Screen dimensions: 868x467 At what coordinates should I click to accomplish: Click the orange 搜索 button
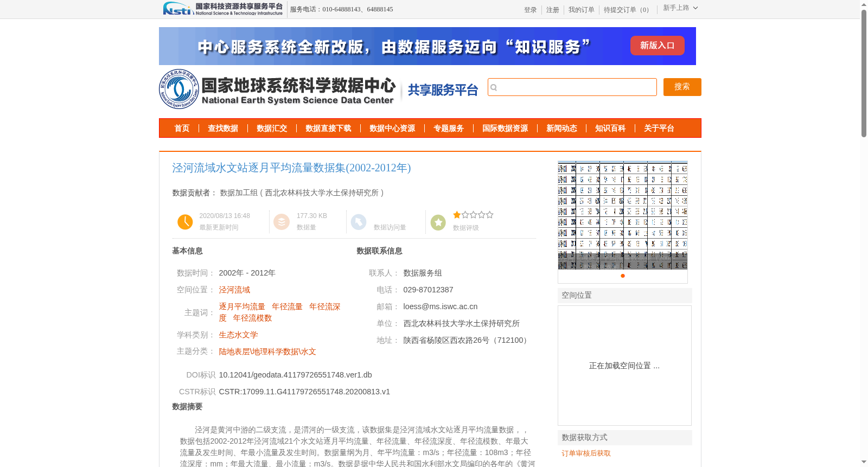click(x=682, y=87)
